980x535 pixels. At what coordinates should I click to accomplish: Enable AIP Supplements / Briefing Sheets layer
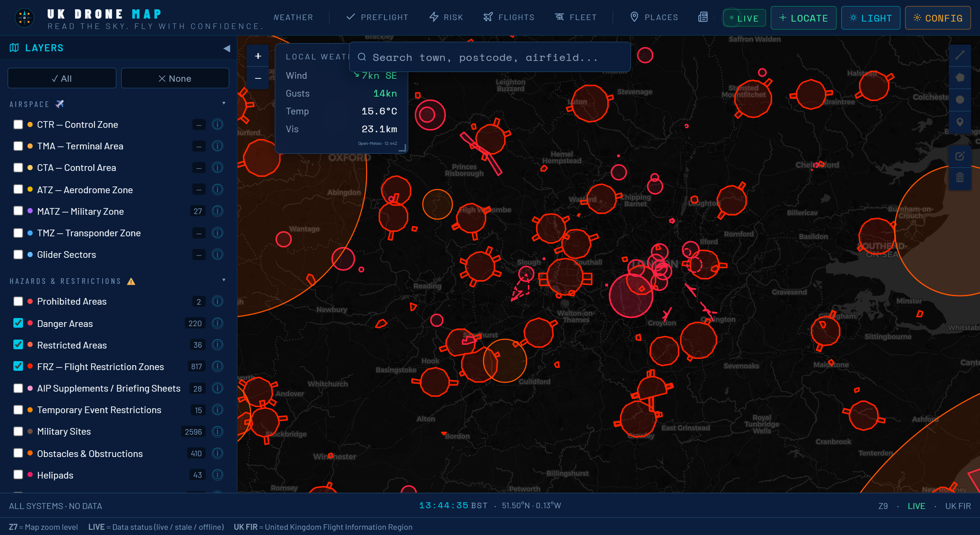point(18,388)
